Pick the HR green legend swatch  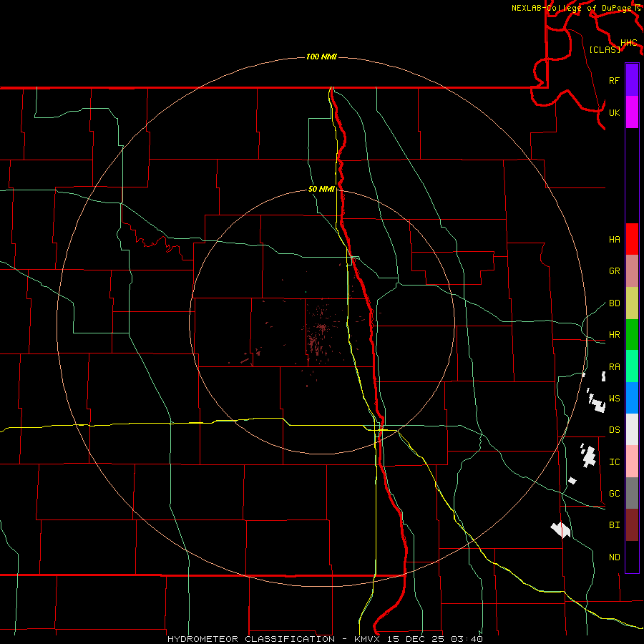click(632, 334)
